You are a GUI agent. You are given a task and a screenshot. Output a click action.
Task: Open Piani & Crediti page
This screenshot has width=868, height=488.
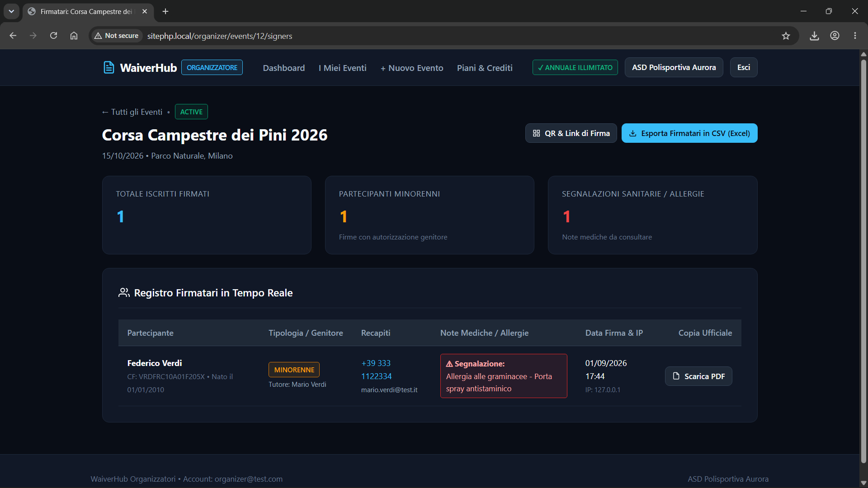click(485, 68)
